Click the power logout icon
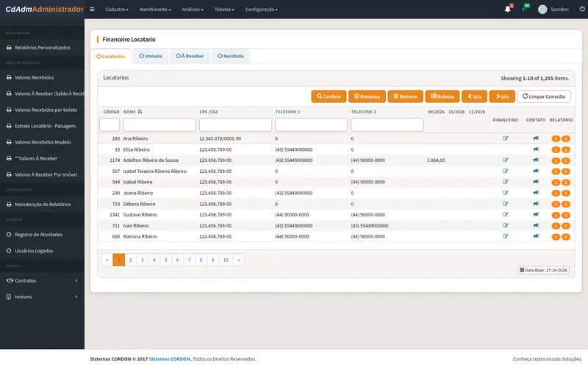 pos(582,9)
